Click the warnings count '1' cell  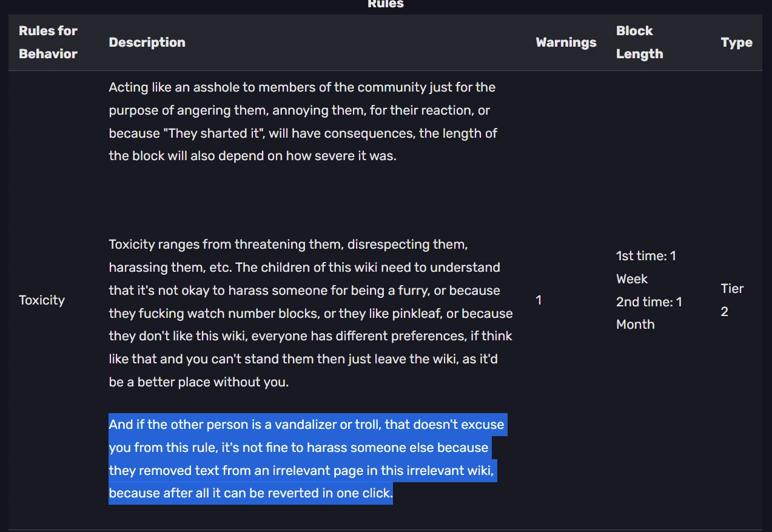[539, 300]
